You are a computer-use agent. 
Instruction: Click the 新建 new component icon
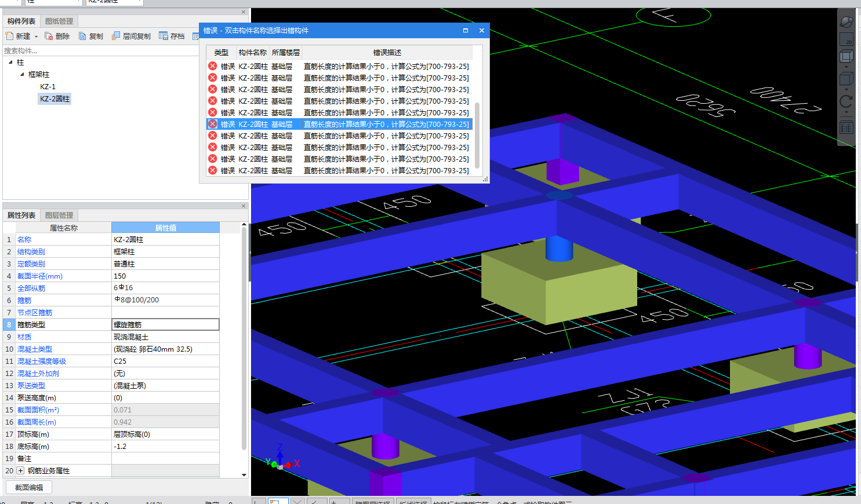pyautogui.click(x=9, y=36)
